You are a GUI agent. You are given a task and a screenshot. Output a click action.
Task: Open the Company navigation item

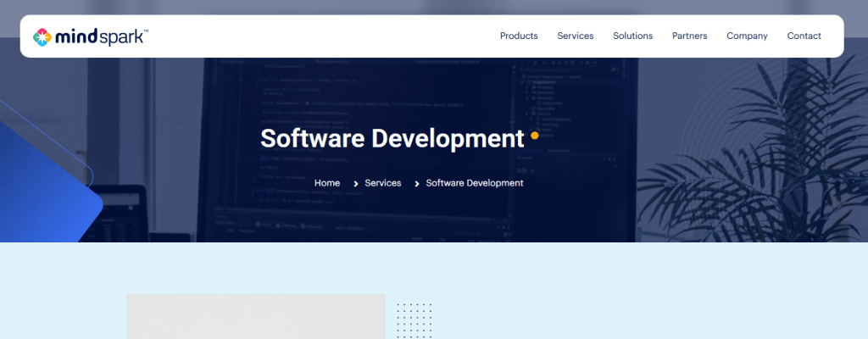(x=747, y=36)
